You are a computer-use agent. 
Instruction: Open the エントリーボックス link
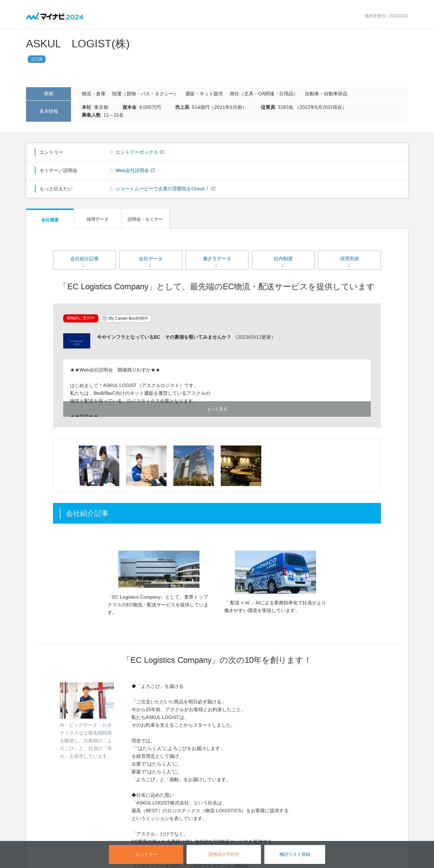[x=137, y=152]
